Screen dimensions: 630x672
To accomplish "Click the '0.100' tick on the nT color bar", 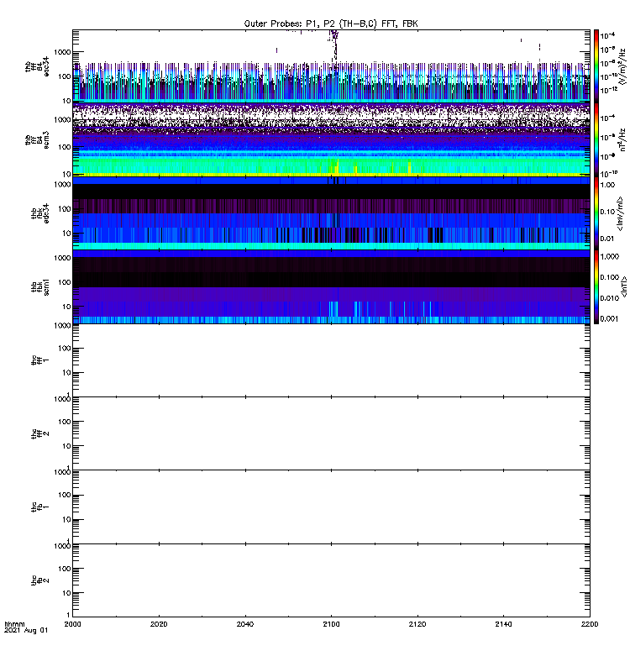I will pyautogui.click(x=610, y=277).
